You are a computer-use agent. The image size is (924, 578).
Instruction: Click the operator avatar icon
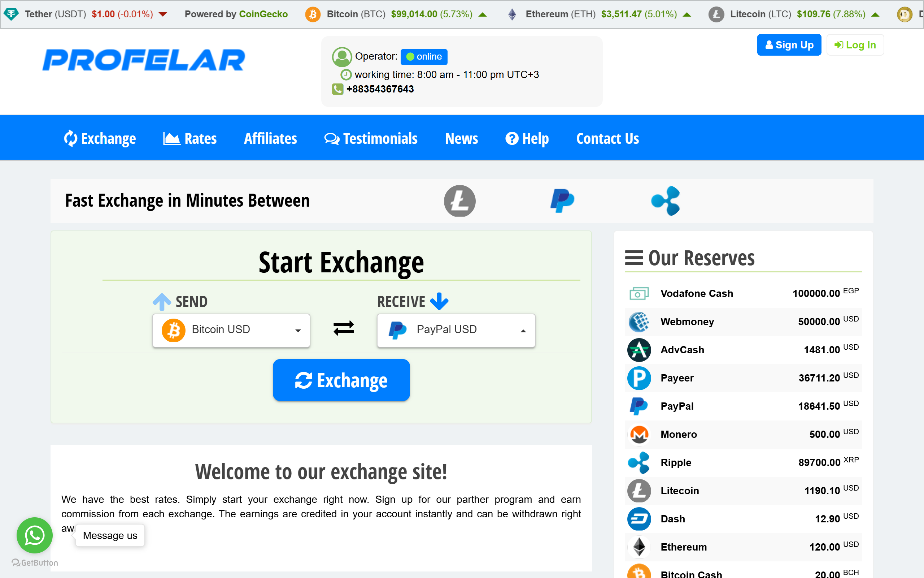[342, 57]
